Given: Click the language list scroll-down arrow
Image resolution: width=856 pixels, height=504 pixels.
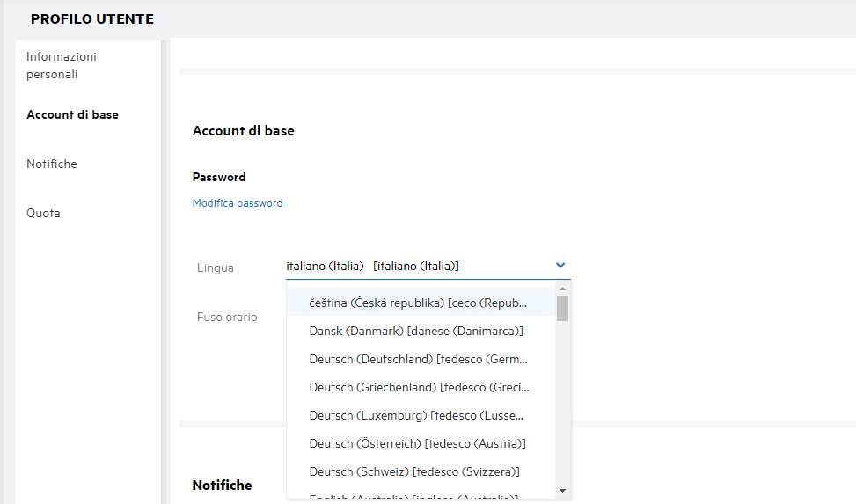Looking at the screenshot, I should coord(562,490).
